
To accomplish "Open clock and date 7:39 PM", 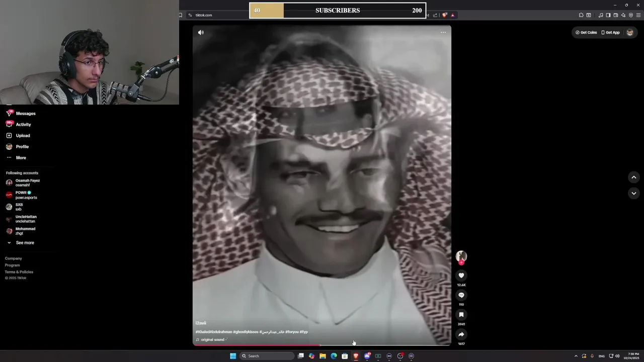I will tap(631, 356).
